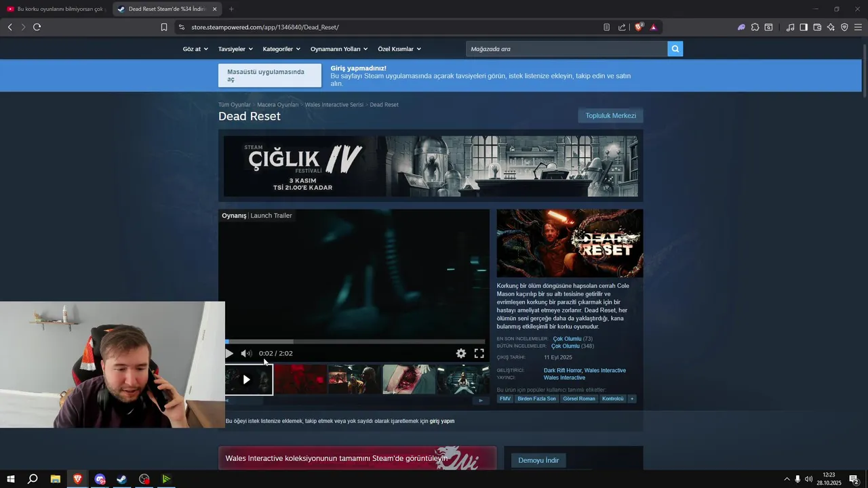
Task: Open the Tüm Oyunlar breadcrumb link
Action: coord(235,104)
